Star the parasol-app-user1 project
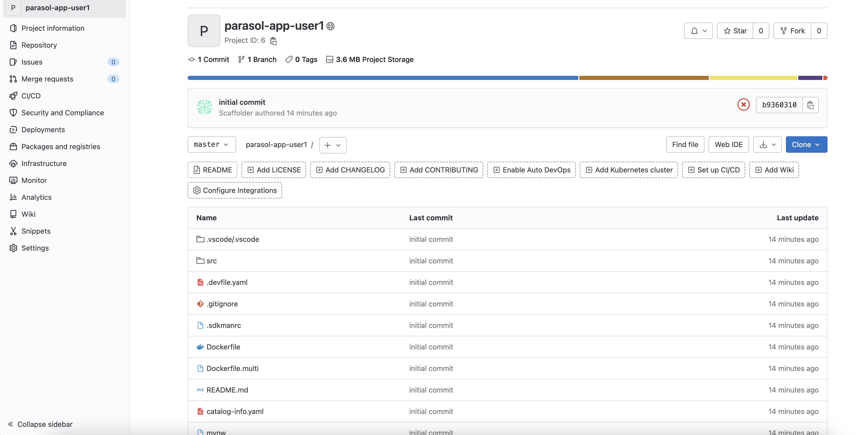Viewport: 868px width, 435px height. 735,31
